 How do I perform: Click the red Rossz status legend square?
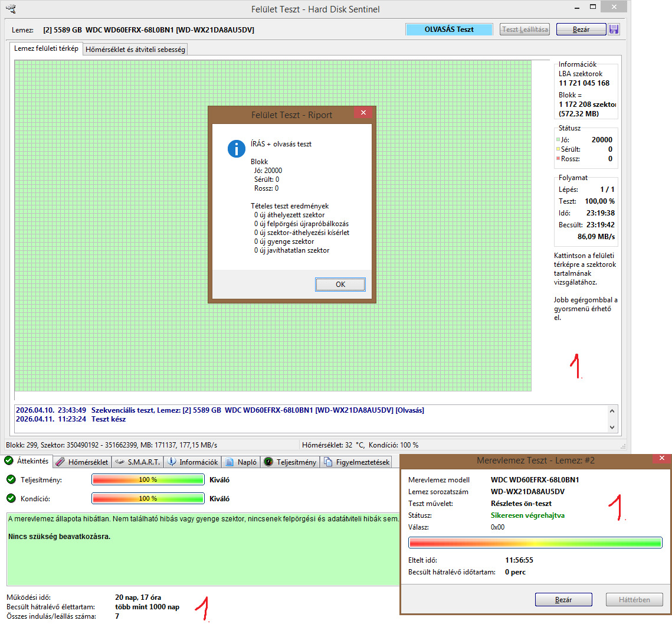[558, 158]
